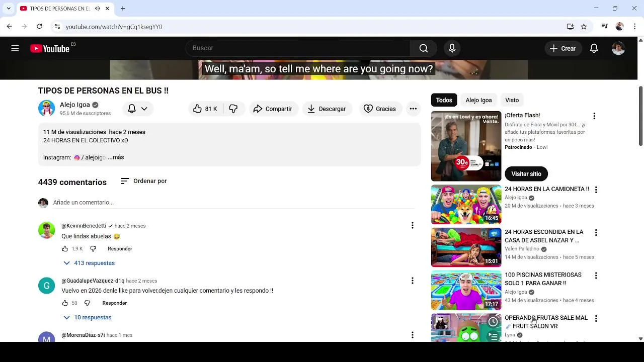Open Valen Palladino channel link
644x362 pixels.
click(522, 249)
